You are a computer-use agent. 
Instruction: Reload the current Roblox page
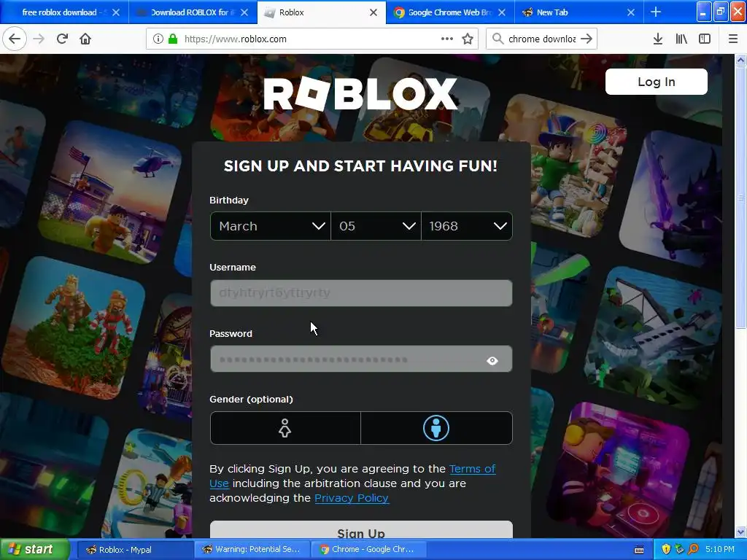point(63,39)
